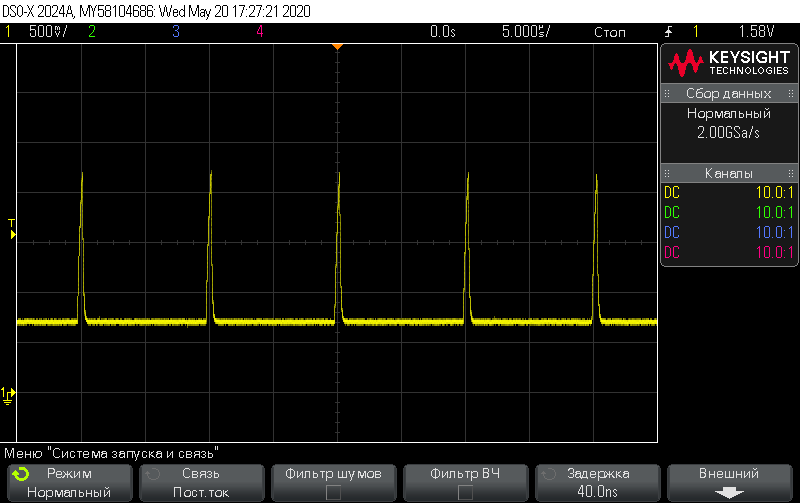Click the yellow trigger level T marker

click(x=12, y=230)
